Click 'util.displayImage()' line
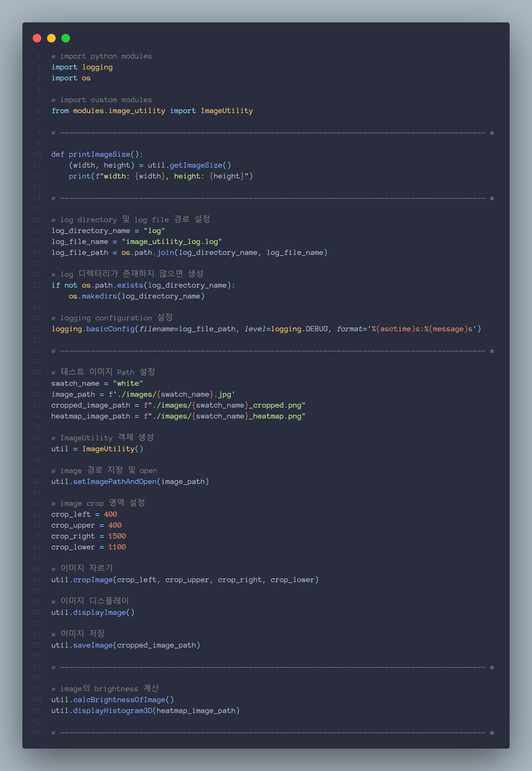This screenshot has width=532, height=771. (x=93, y=613)
